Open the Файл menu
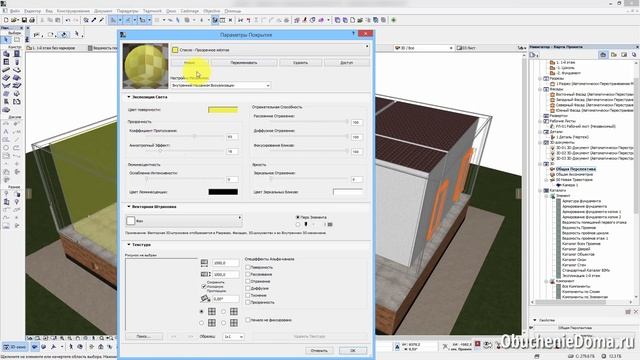Screen dimensions: 640x360 pos(15,11)
